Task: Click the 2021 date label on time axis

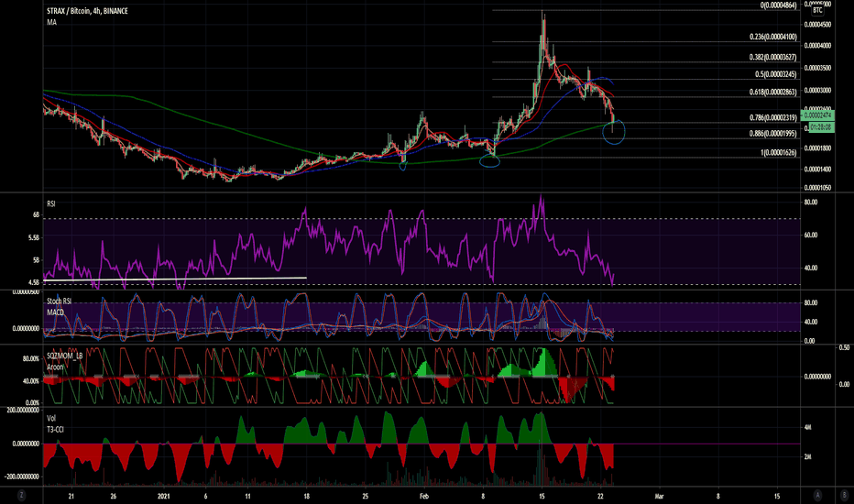Action: coord(164,497)
